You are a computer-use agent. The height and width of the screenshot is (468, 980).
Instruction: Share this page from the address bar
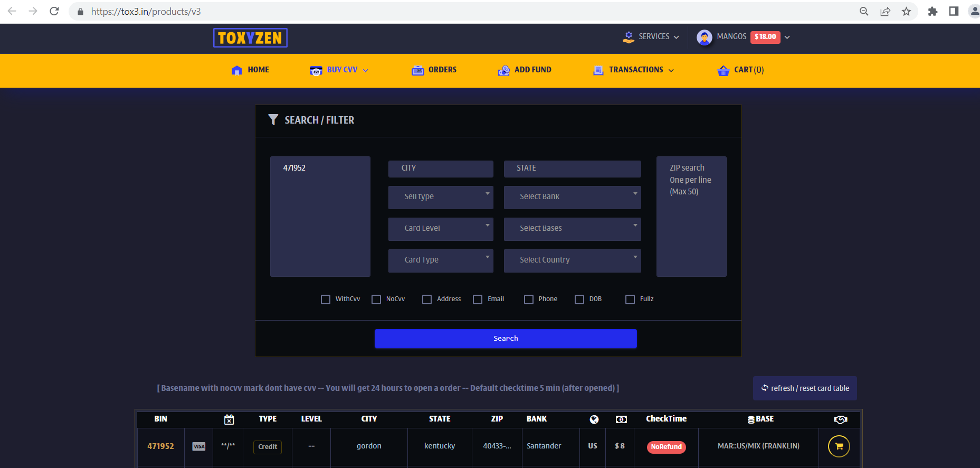[885, 11]
